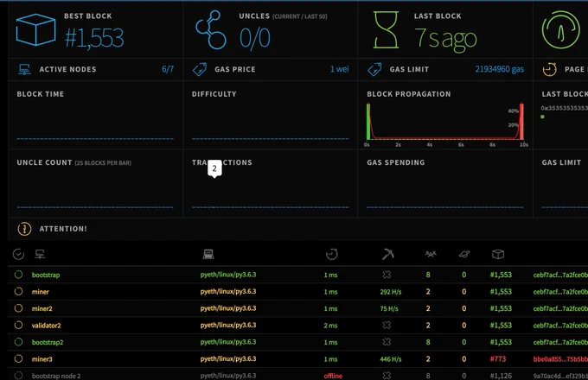Click the 75 H/s hashrate of miner2
588x380 pixels.
pos(389,308)
